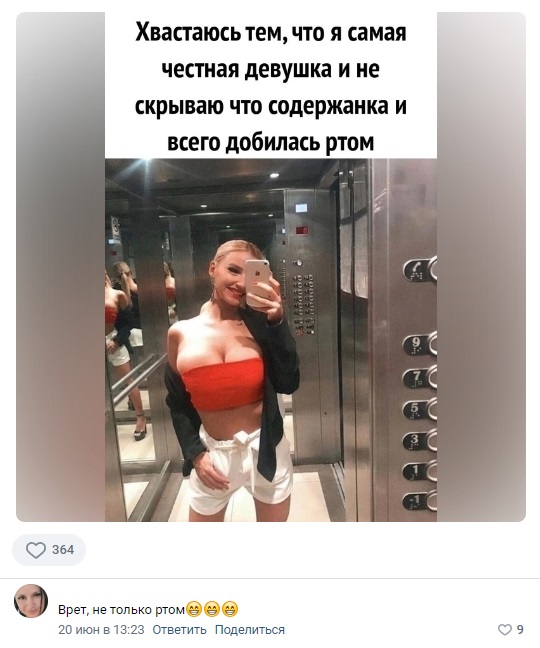This screenshot has width=540, height=648.
Task: Click the red floor indicator display in photo
Action: pos(302,231)
